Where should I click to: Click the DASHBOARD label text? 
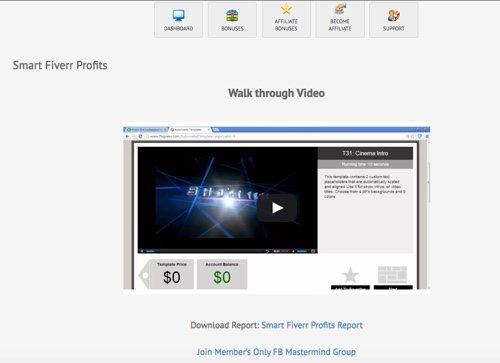point(178,29)
